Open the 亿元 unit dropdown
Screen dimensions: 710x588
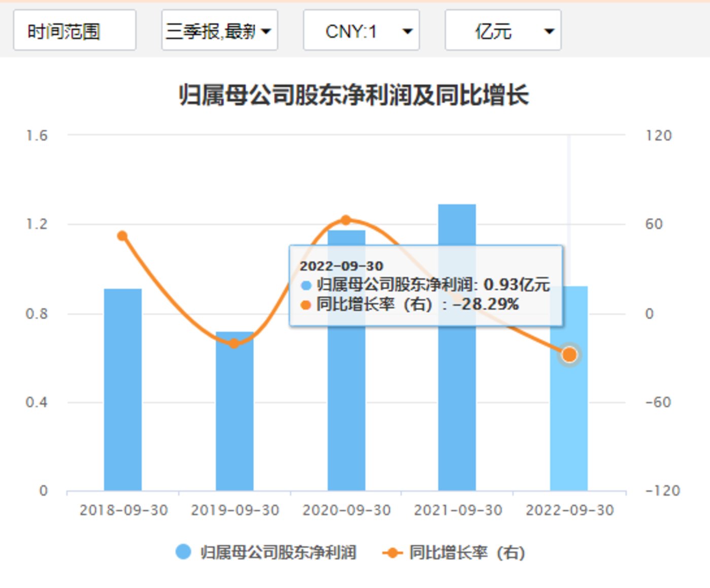[x=503, y=30]
